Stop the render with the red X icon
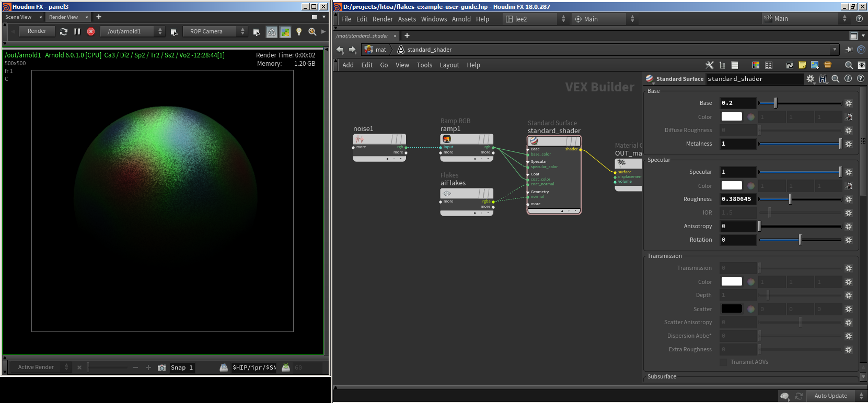 tap(91, 31)
